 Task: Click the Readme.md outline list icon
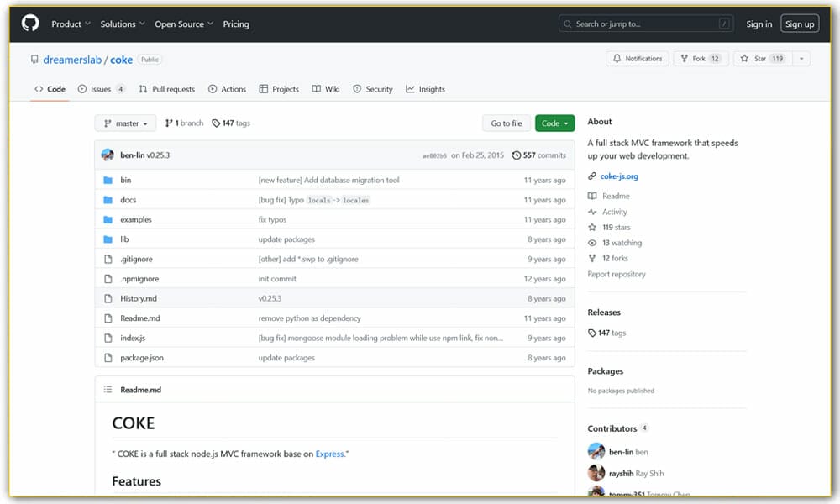[108, 390]
